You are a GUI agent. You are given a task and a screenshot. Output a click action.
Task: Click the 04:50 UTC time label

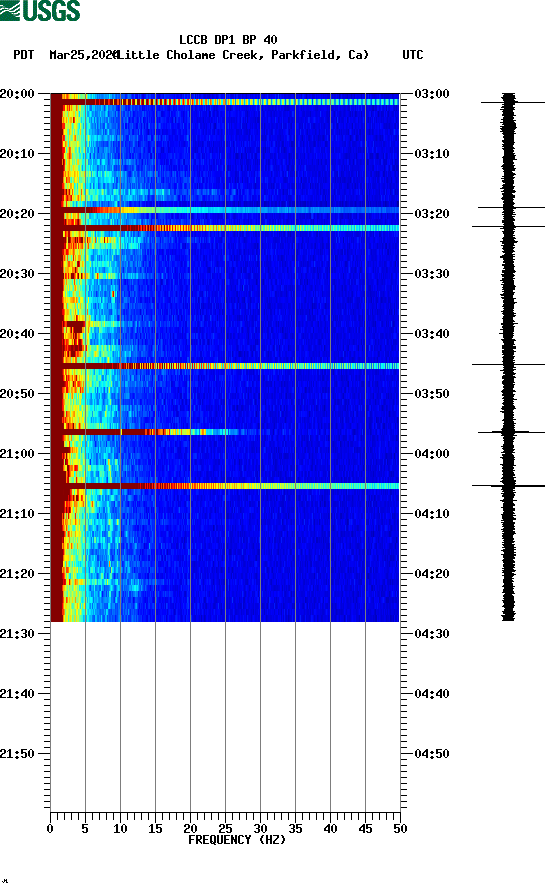coord(432,754)
